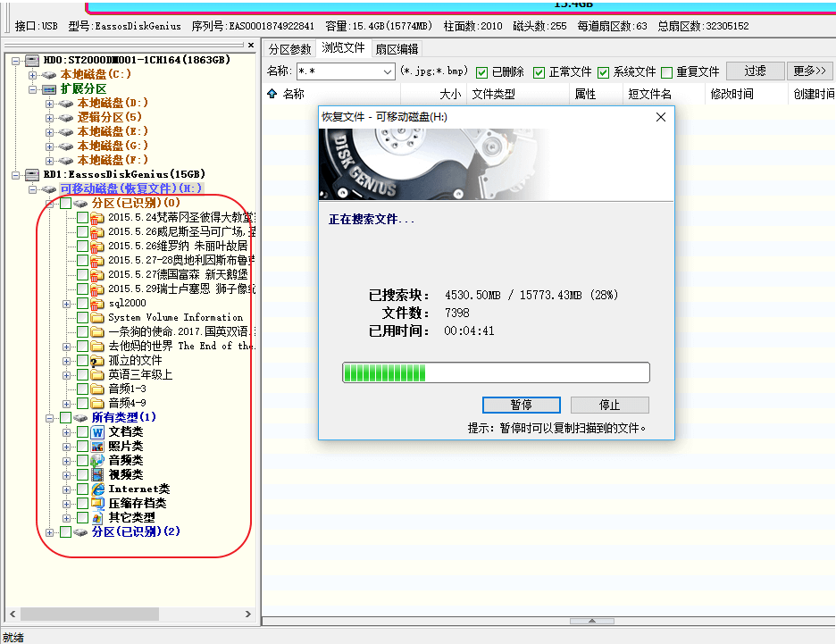The width and height of the screenshot is (836, 644).
Task: Click the film icon beside 视频类
Action: point(98,475)
